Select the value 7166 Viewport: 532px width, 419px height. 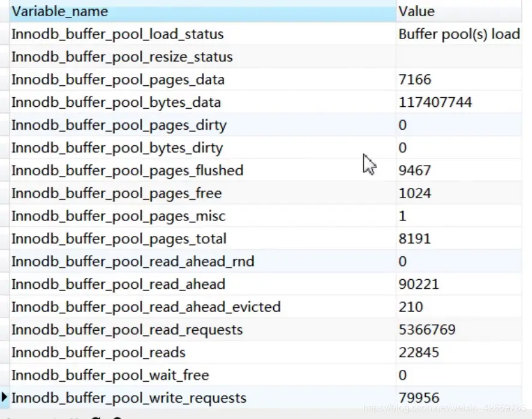459,79
